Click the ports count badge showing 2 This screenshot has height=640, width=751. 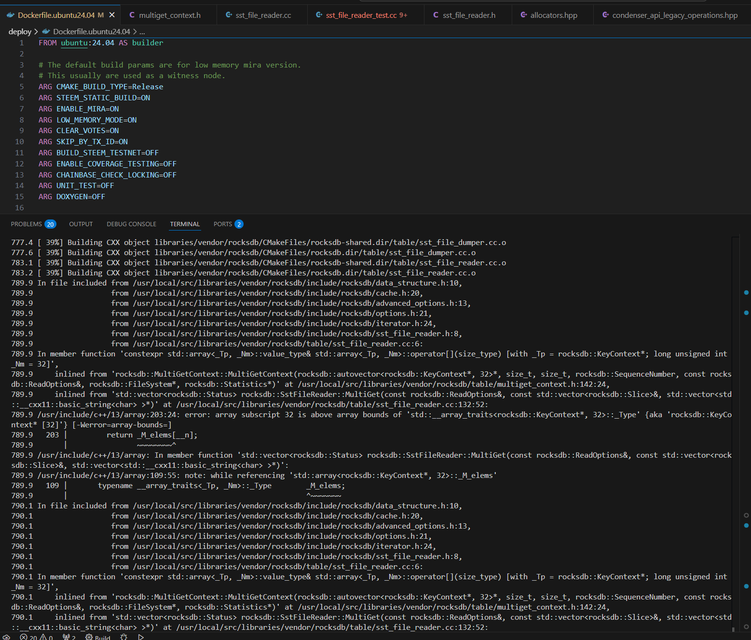[x=239, y=224]
